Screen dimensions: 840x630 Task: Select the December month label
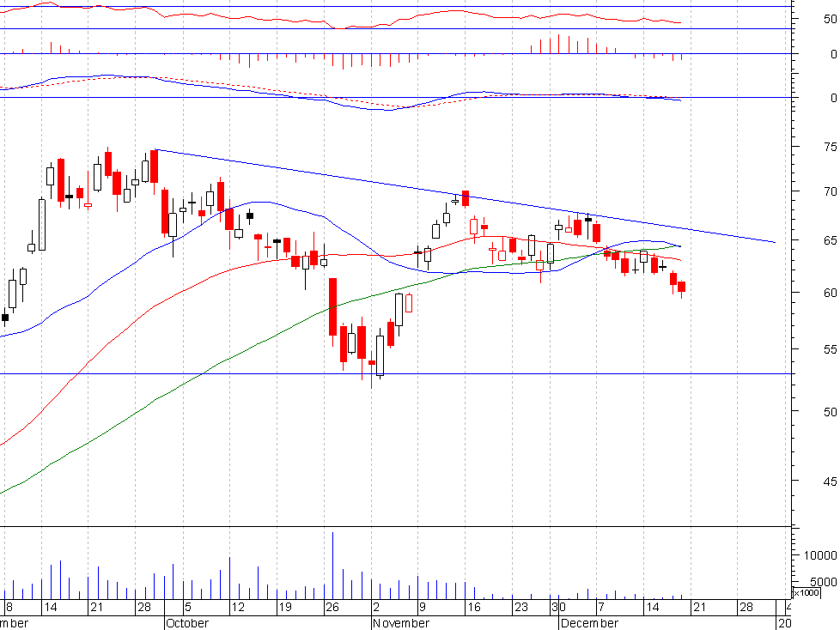click(x=589, y=623)
